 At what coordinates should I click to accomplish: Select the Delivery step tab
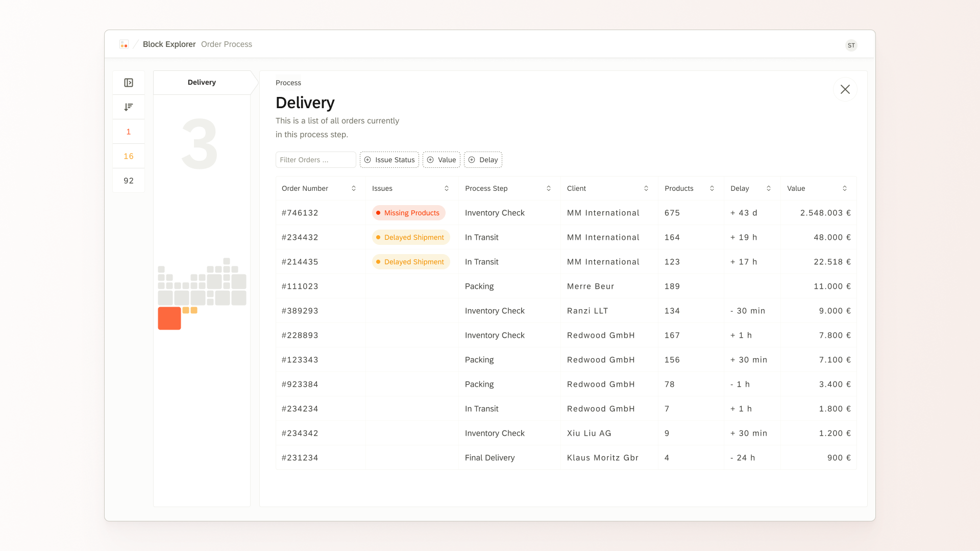202,83
